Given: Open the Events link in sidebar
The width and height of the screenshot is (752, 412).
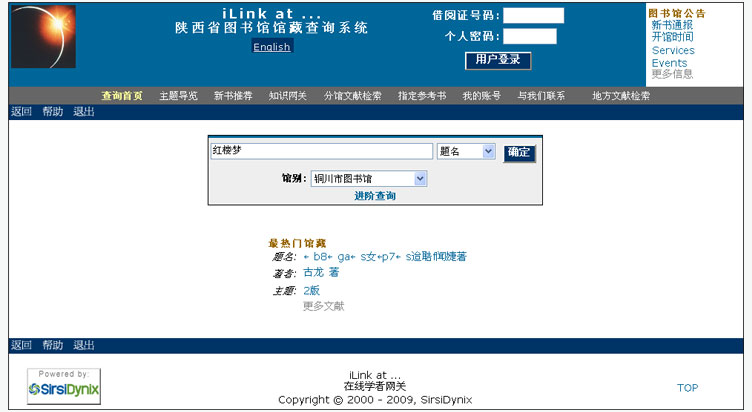Looking at the screenshot, I should point(669,62).
